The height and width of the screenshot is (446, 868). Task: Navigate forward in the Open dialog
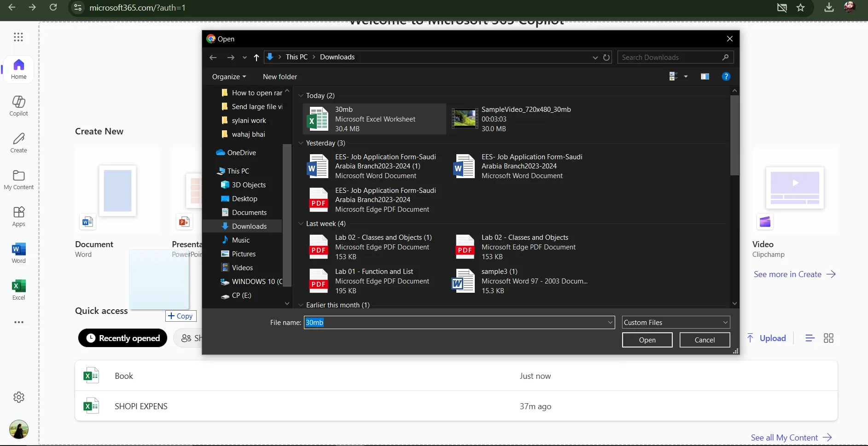pyautogui.click(x=231, y=58)
